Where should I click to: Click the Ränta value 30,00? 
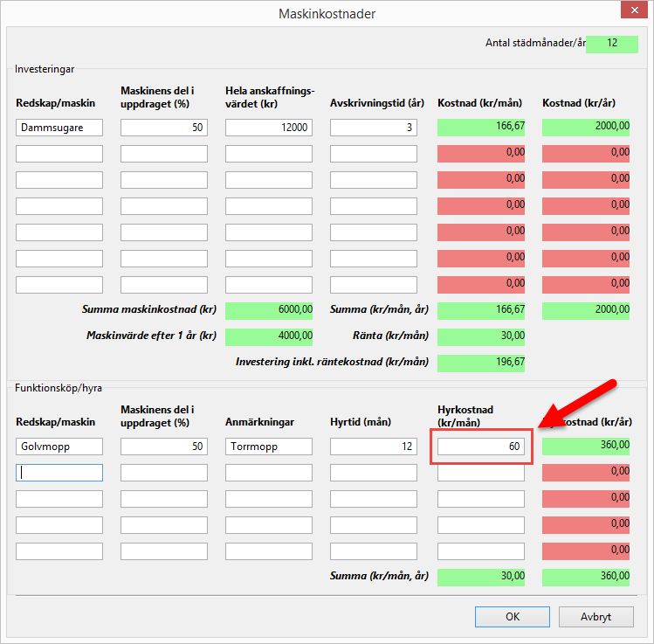(x=481, y=336)
